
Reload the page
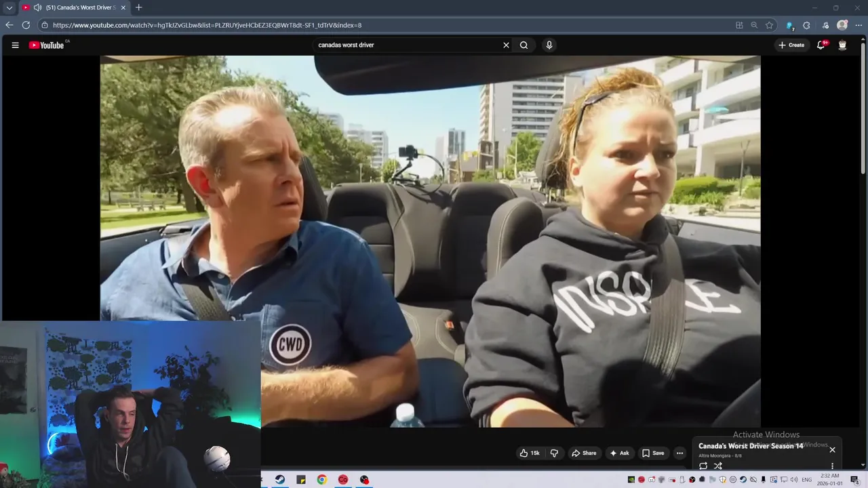[26, 25]
